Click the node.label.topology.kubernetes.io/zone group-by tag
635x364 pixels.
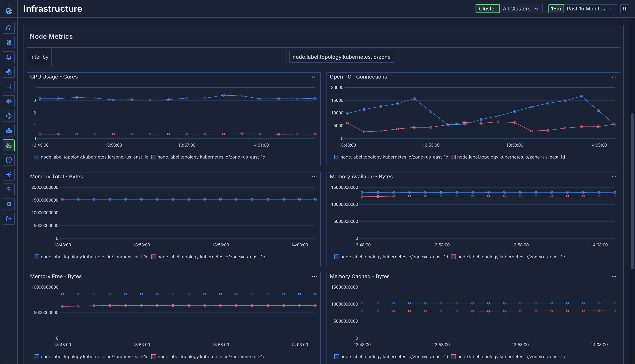point(341,57)
